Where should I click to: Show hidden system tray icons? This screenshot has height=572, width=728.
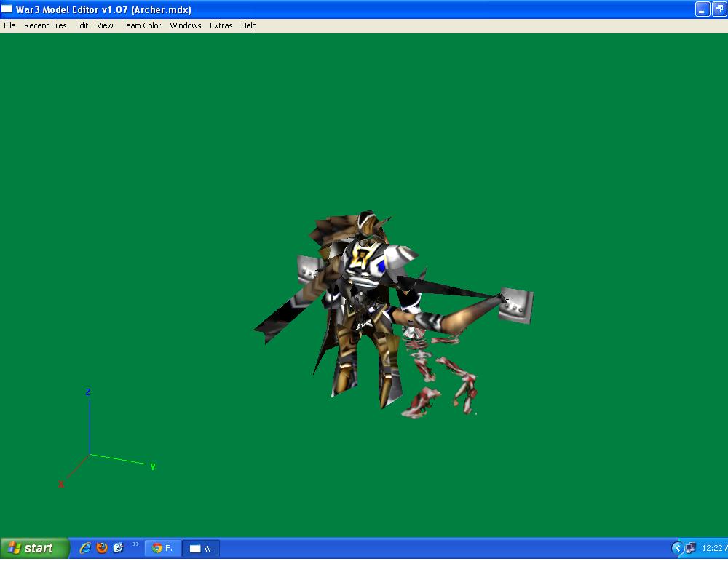(x=677, y=548)
